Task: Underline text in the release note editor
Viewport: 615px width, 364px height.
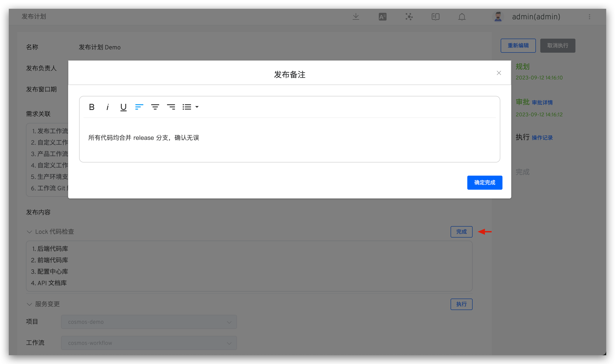Action: tap(123, 107)
